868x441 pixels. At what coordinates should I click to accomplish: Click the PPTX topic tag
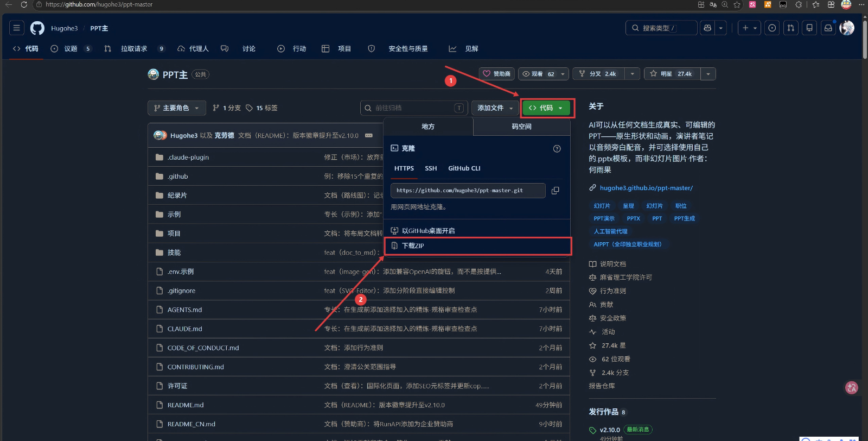[x=633, y=218]
